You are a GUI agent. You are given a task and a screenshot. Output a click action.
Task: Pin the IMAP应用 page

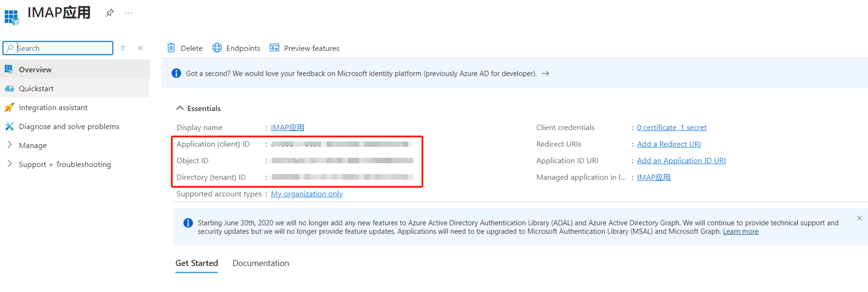[110, 13]
